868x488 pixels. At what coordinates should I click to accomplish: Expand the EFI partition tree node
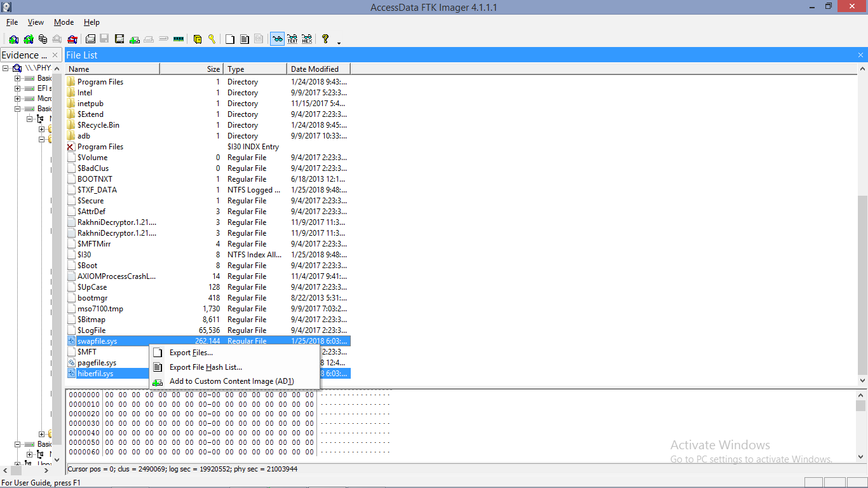point(18,88)
